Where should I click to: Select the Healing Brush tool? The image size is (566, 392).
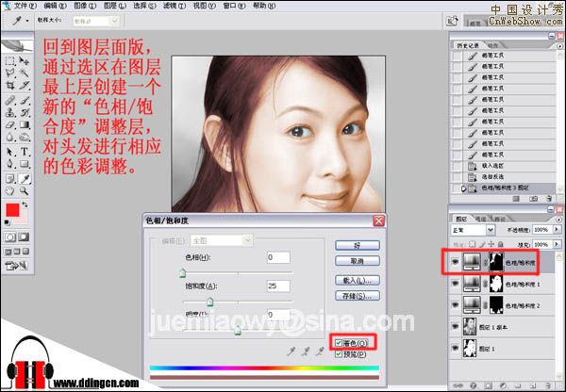pos(10,100)
